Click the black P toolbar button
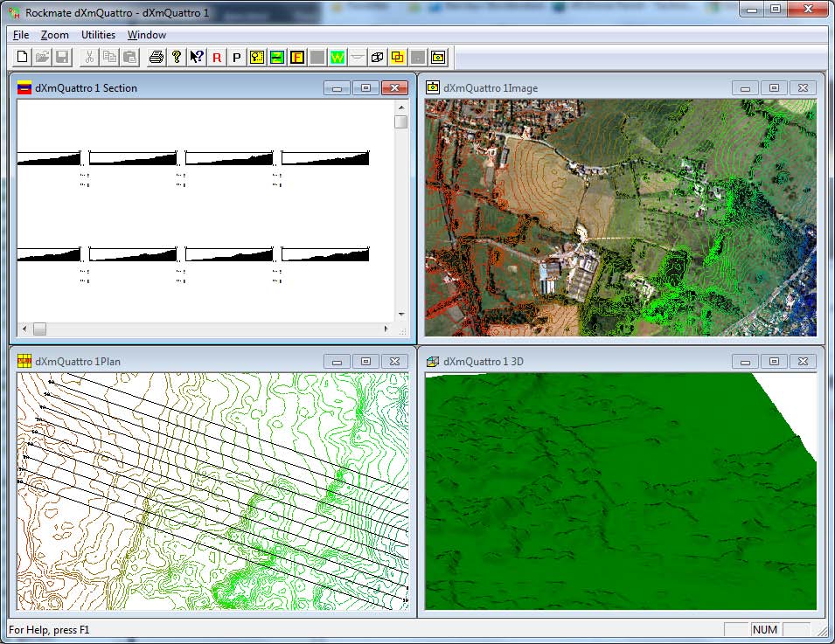 [236, 57]
